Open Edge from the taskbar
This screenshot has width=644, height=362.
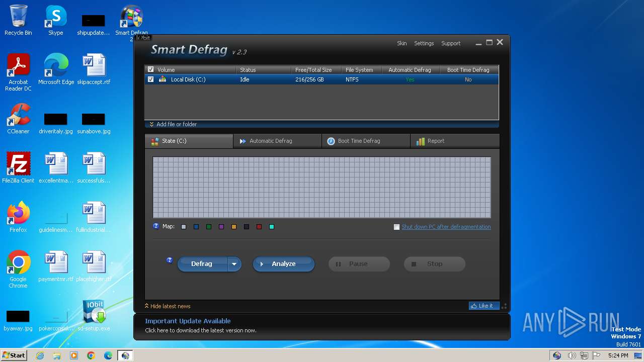tap(108, 355)
